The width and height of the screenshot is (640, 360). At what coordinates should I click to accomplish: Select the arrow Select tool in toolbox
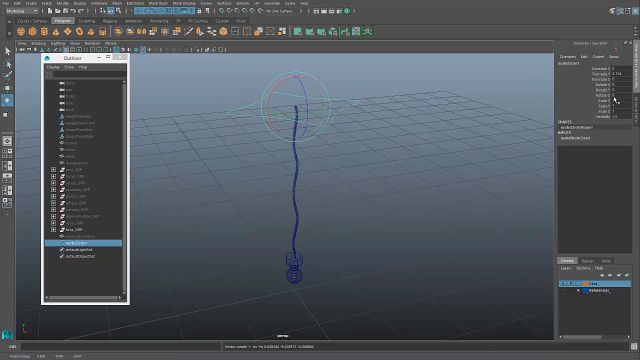[7, 51]
